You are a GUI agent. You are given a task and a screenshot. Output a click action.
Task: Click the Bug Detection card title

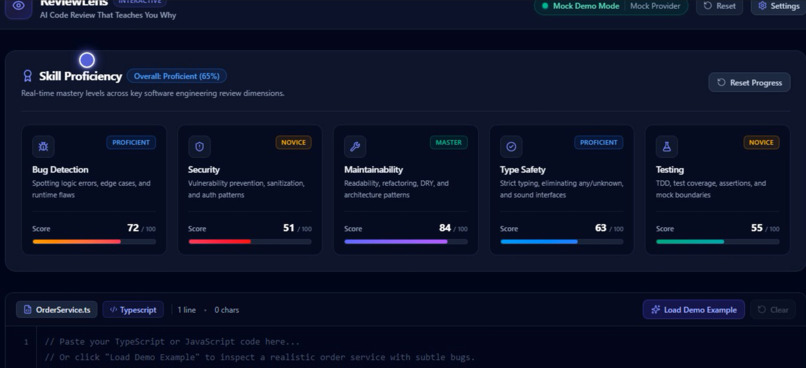click(x=60, y=170)
